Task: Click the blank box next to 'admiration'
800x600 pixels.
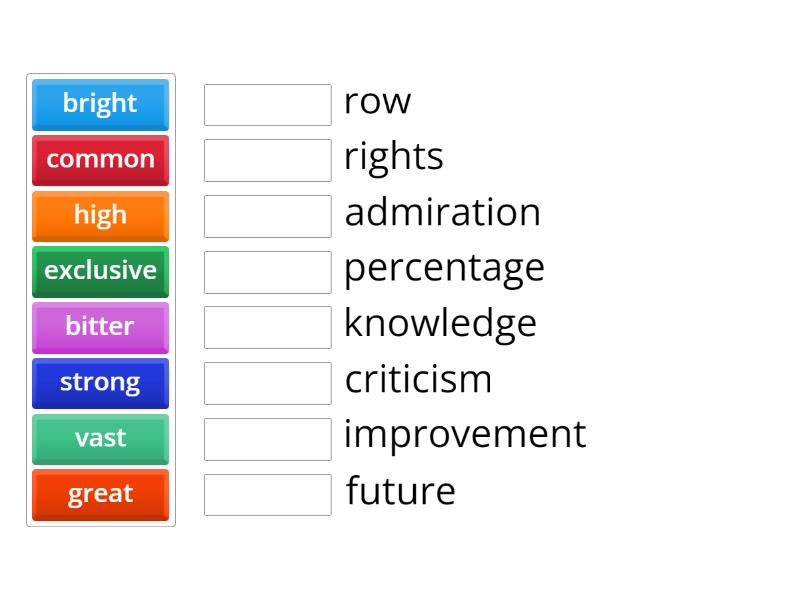Action: pos(267,215)
